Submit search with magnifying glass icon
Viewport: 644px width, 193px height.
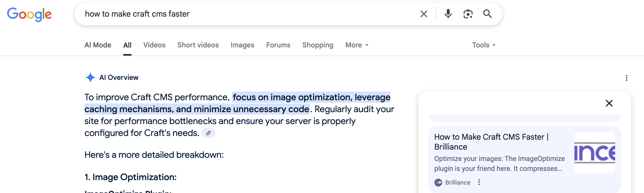[x=487, y=14]
